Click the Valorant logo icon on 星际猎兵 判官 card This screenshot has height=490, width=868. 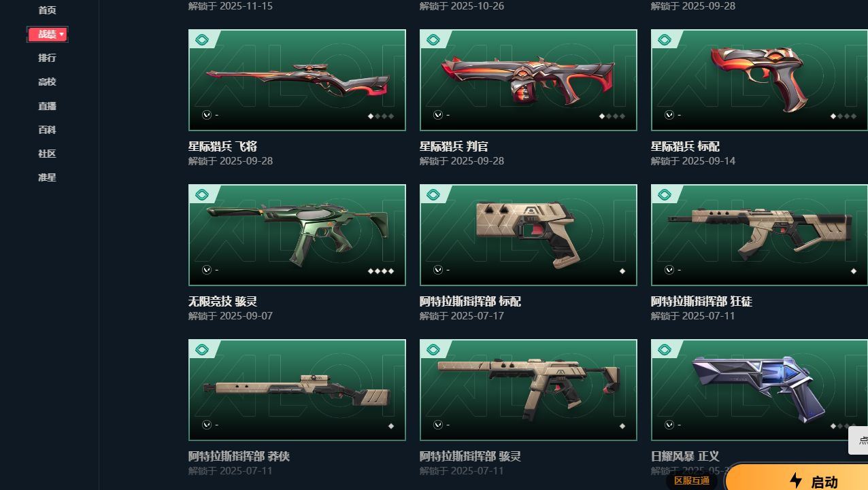click(438, 116)
